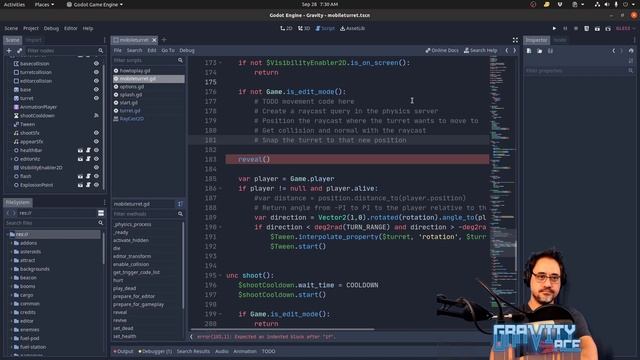Expand the backgrounds folder
The height and width of the screenshot is (360, 640).
[11, 269]
